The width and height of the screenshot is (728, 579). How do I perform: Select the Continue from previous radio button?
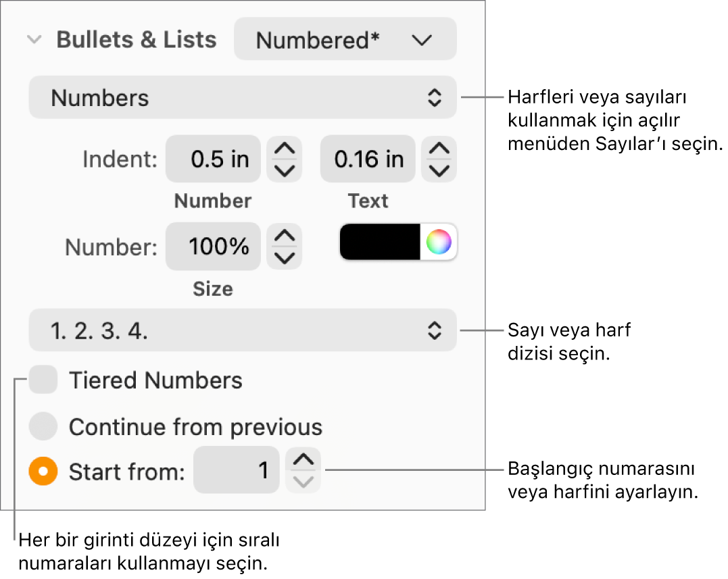[x=43, y=427]
